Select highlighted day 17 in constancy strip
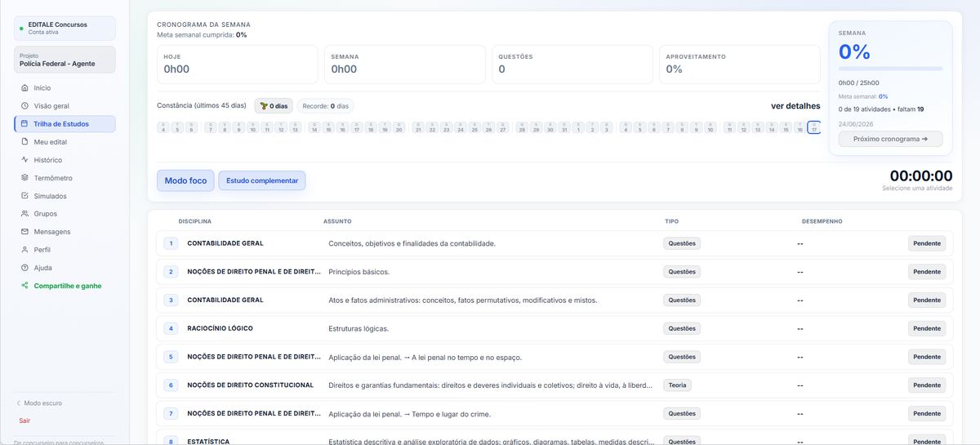980x445 pixels. (x=814, y=127)
